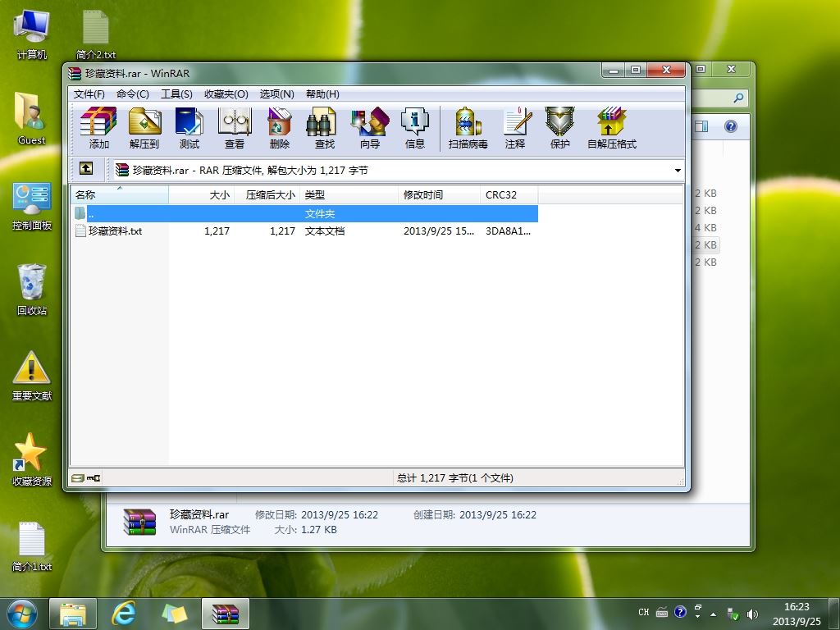Open the Commands (命令) menu
840x630 pixels.
(132, 94)
